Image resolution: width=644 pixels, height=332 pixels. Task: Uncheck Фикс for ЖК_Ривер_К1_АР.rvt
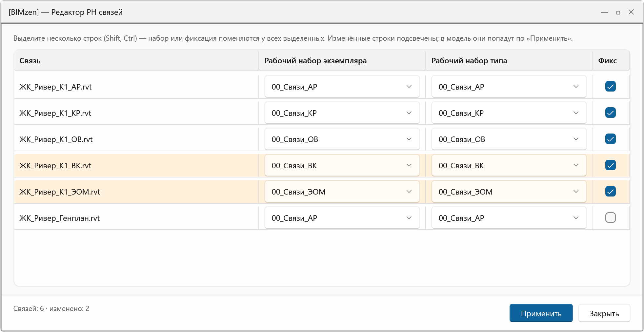610,87
